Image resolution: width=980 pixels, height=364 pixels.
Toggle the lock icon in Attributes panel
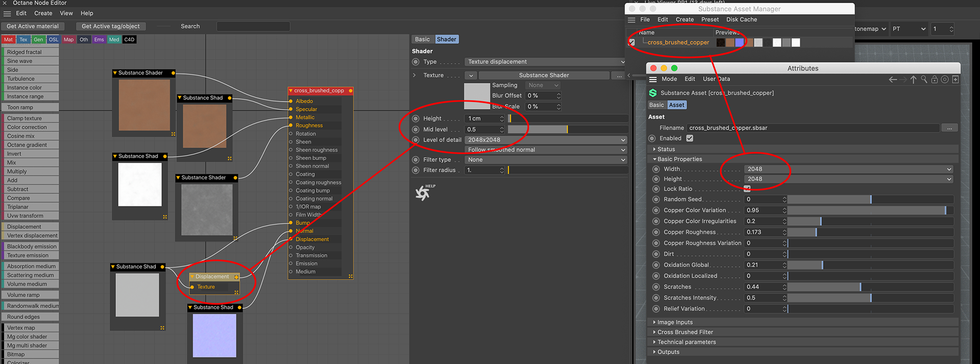coord(934,80)
